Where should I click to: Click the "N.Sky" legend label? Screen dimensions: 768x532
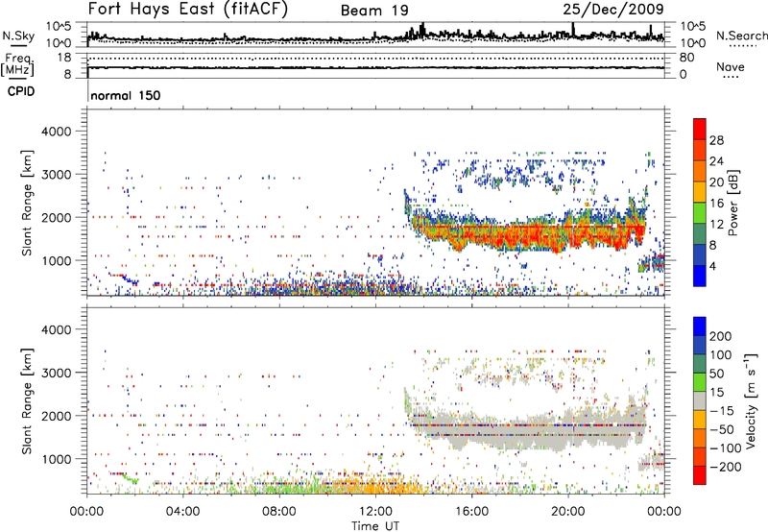point(18,36)
